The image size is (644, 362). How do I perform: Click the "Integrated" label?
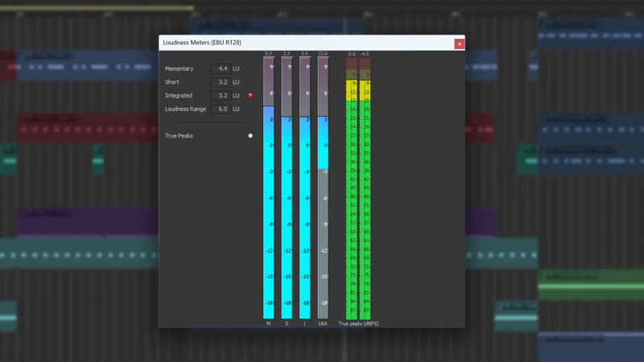click(x=179, y=95)
